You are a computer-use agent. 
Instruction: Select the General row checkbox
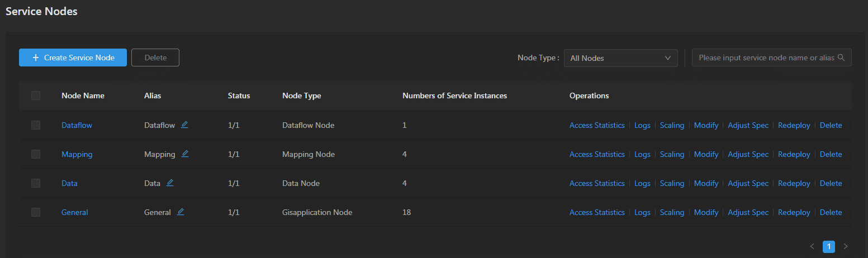tap(36, 212)
